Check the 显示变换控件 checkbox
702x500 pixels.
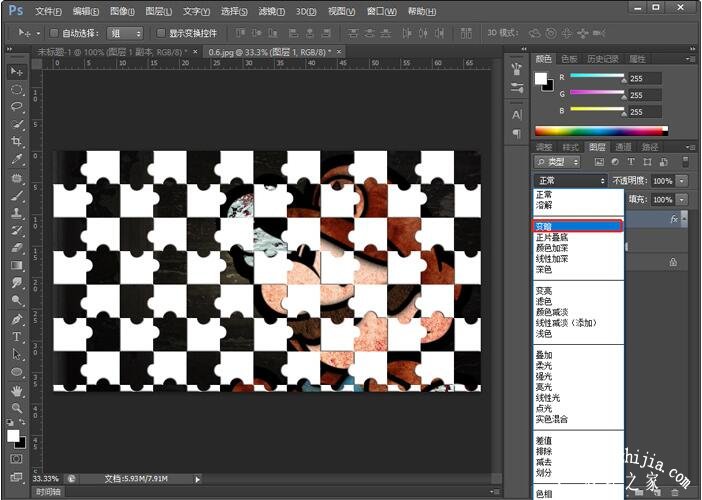pos(160,32)
